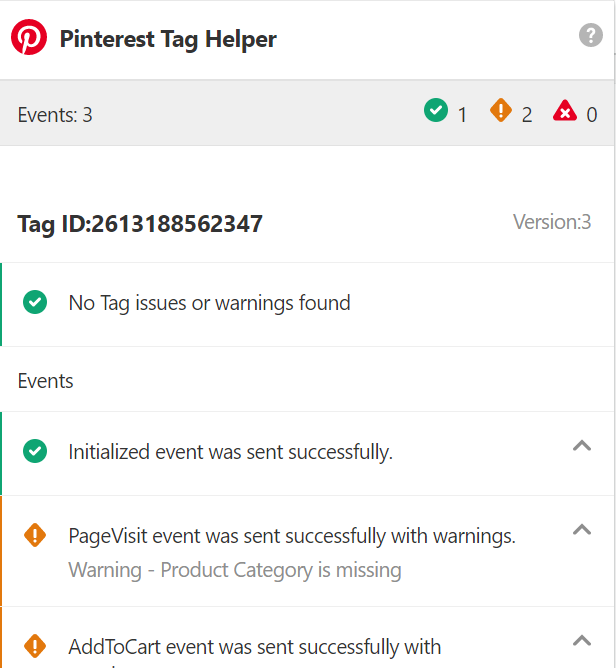This screenshot has width=616, height=668.
Task: Click orange warning icon beside AddToCart event
Action: [35, 646]
